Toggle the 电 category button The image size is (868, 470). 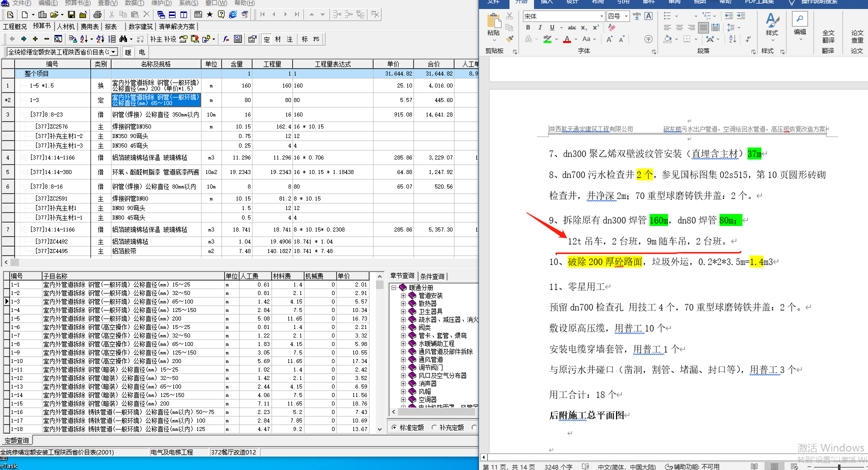tap(142, 52)
